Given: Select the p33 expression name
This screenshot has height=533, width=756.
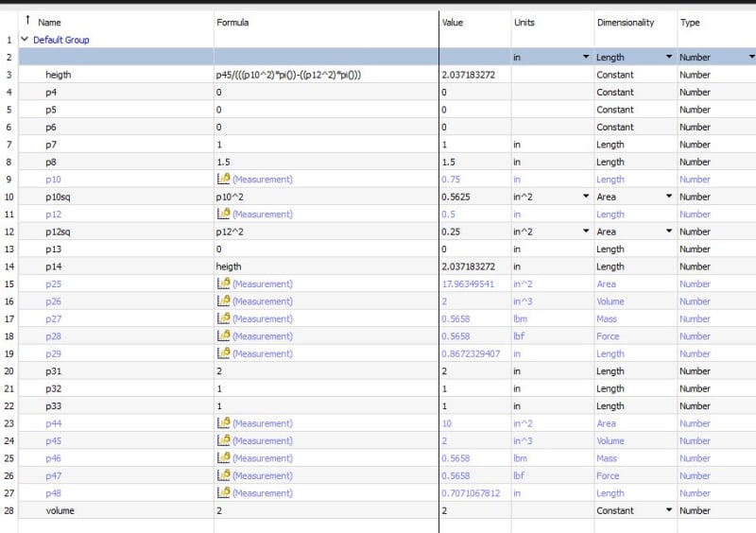Looking at the screenshot, I should (x=53, y=405).
